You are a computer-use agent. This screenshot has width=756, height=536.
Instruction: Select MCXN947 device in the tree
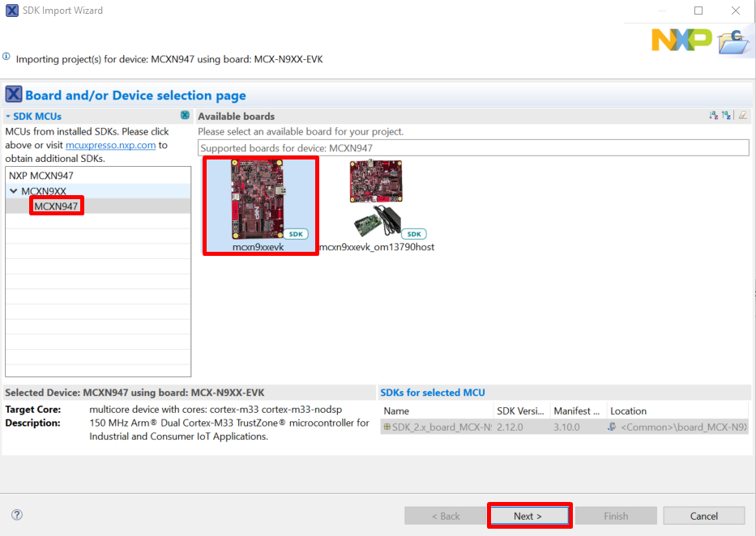(56, 206)
